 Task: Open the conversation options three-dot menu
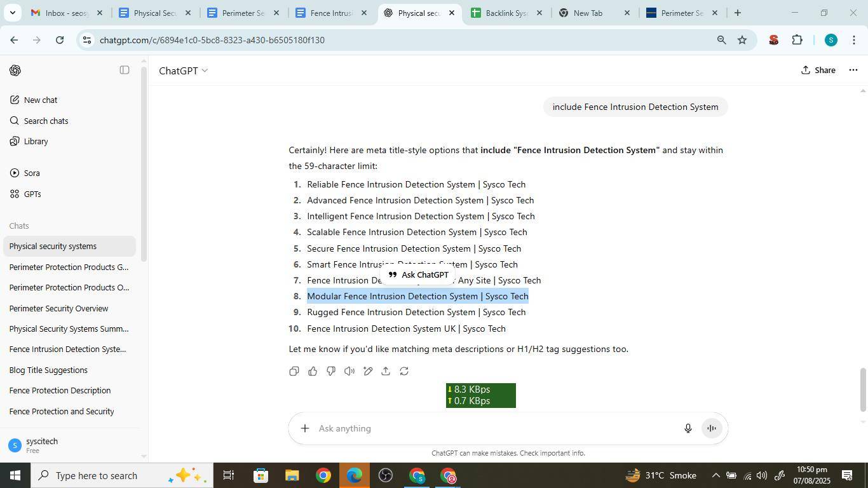853,70
